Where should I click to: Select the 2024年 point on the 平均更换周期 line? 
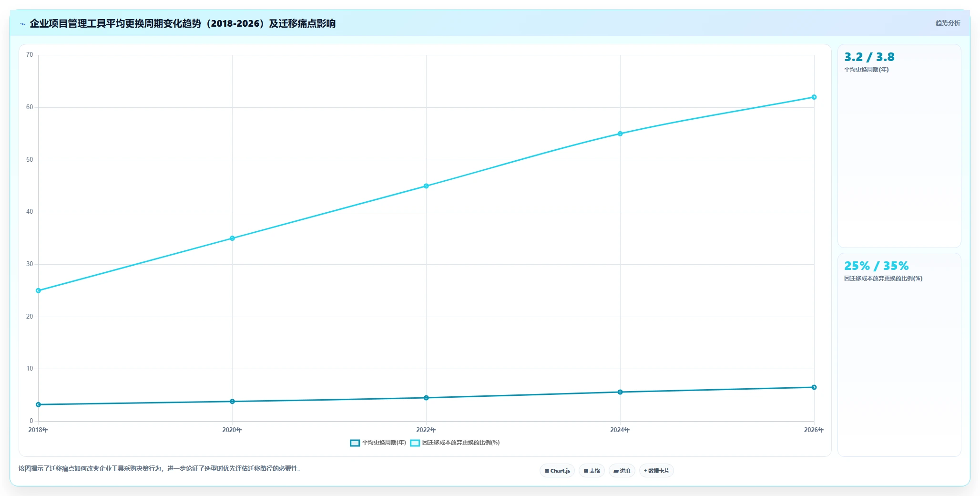(620, 392)
